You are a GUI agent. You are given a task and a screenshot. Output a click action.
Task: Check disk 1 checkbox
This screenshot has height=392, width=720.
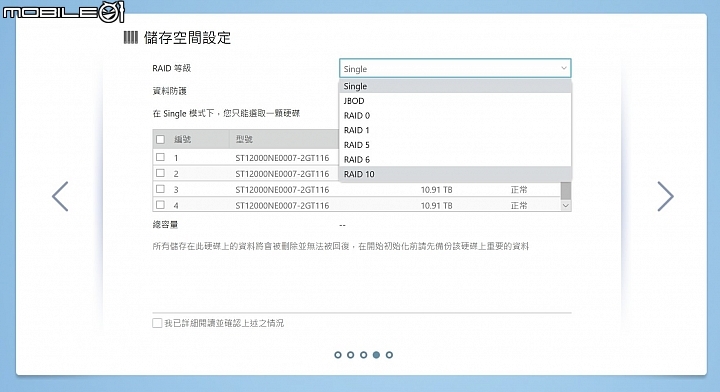point(160,157)
